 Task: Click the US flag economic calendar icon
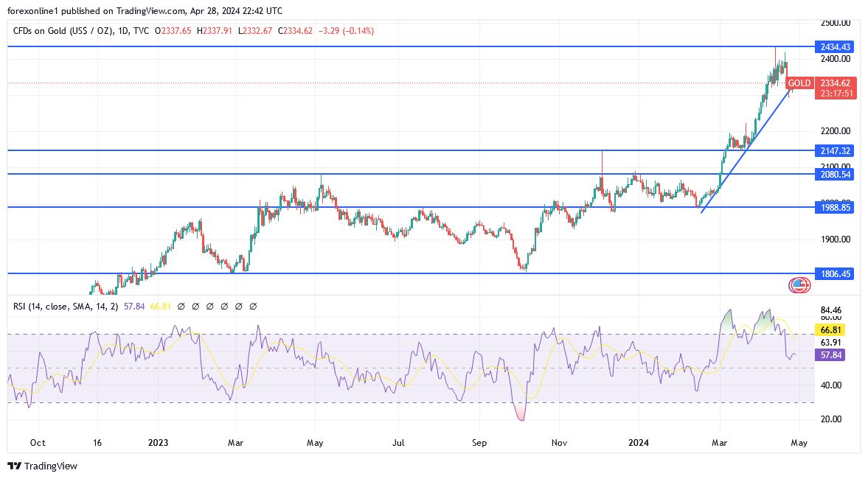[799, 284]
